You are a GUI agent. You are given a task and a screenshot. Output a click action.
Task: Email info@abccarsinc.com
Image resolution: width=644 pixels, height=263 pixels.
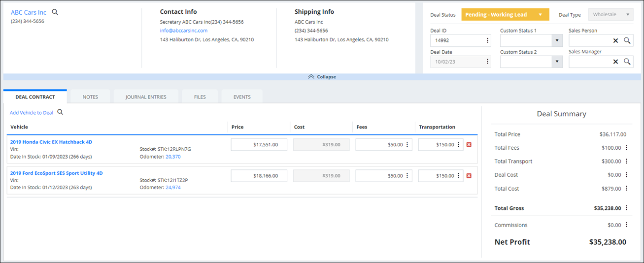184,31
